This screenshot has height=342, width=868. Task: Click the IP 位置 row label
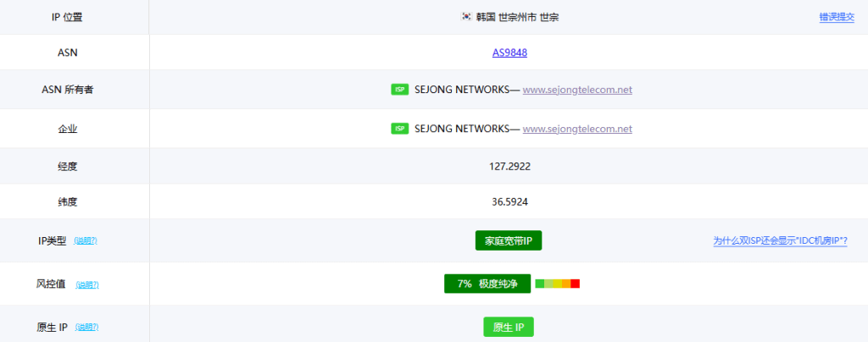coord(73,17)
